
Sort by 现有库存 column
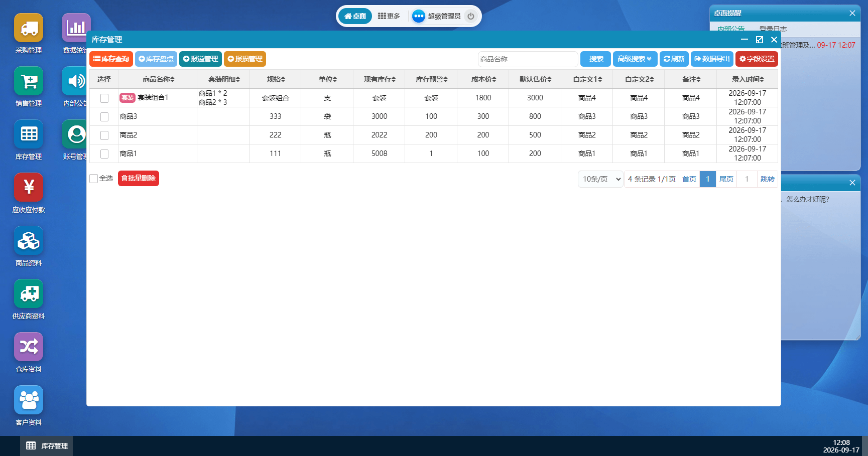point(380,79)
